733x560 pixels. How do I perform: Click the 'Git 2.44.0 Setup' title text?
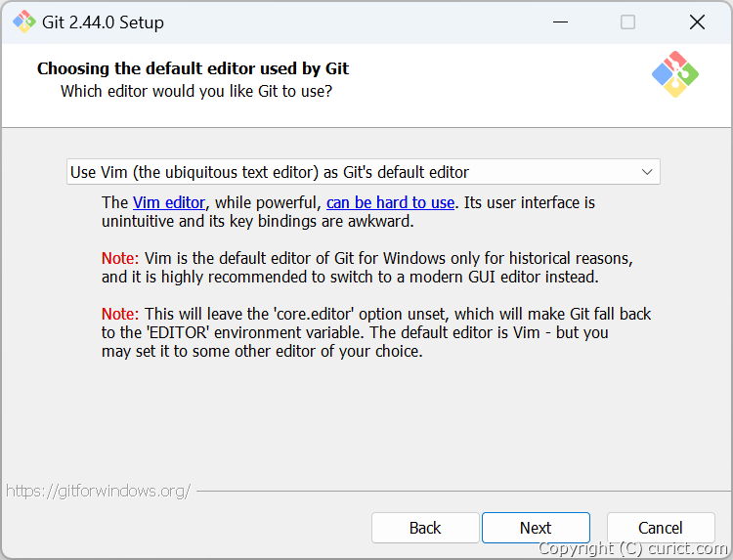point(103,22)
